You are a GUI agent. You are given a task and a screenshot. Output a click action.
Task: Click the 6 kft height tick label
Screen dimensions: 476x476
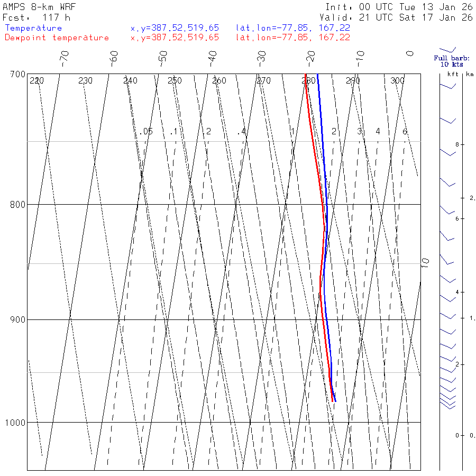457,218
